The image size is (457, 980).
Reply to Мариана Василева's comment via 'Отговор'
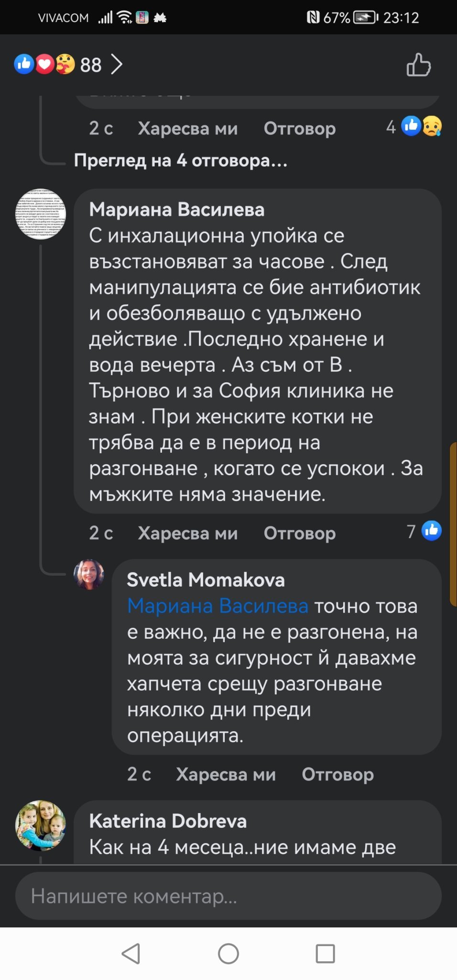tap(300, 533)
